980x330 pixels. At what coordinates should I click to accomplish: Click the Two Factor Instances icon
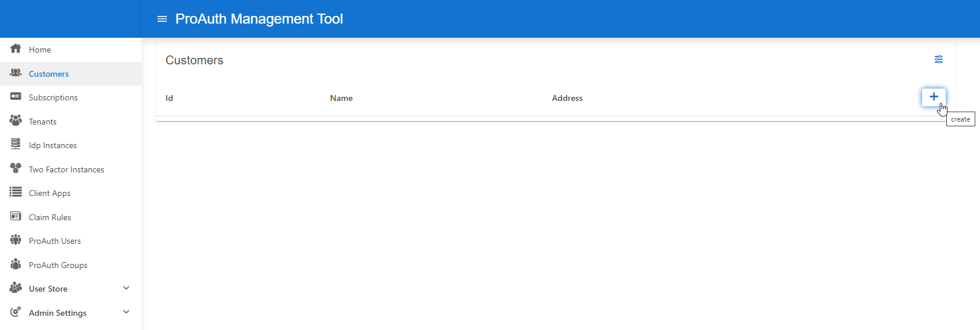click(x=16, y=168)
